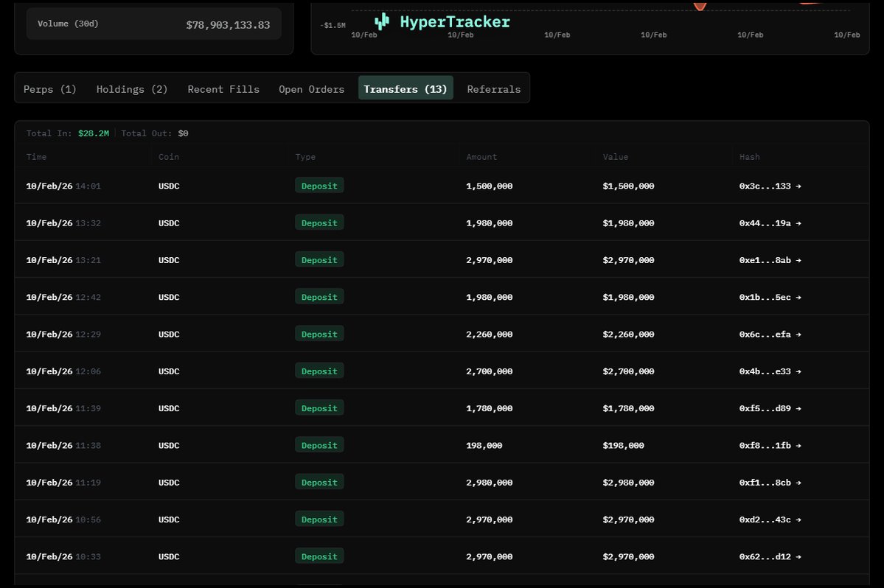Click the Time column header
884x588 pixels.
pyautogui.click(x=36, y=157)
